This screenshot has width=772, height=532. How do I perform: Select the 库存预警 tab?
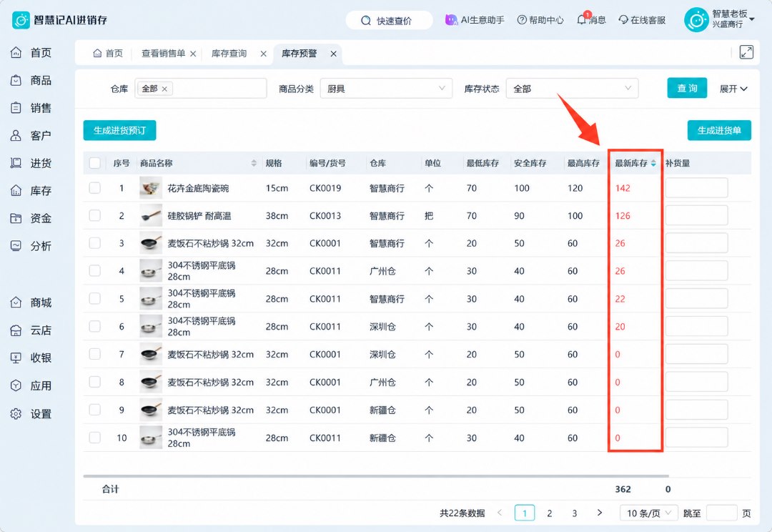pos(299,53)
